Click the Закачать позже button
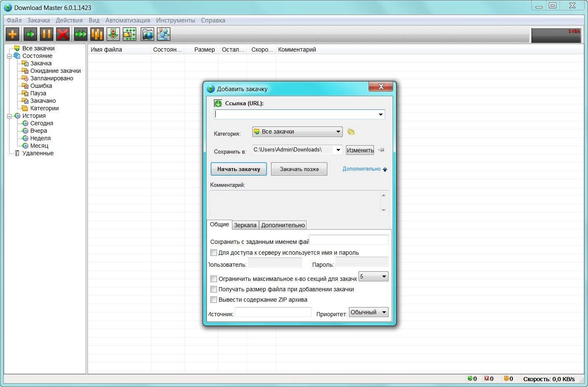Screen dimensions: 588x387 click(x=299, y=169)
